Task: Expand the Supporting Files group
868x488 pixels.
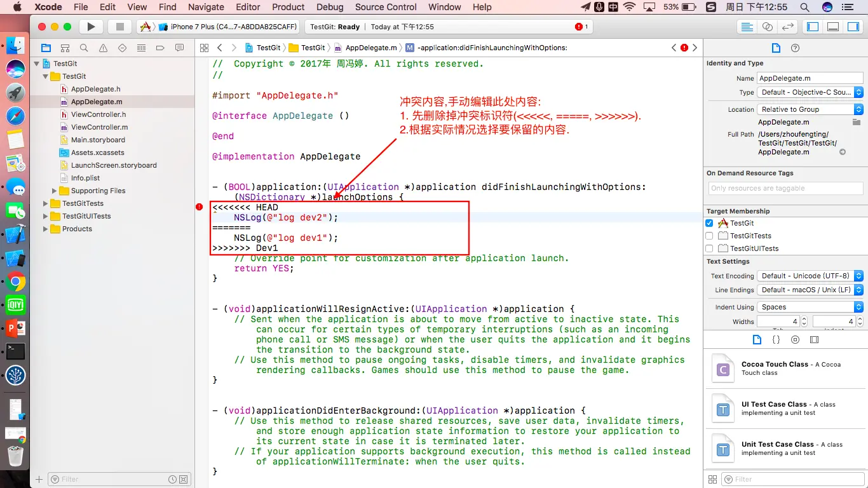Action: pos(55,191)
